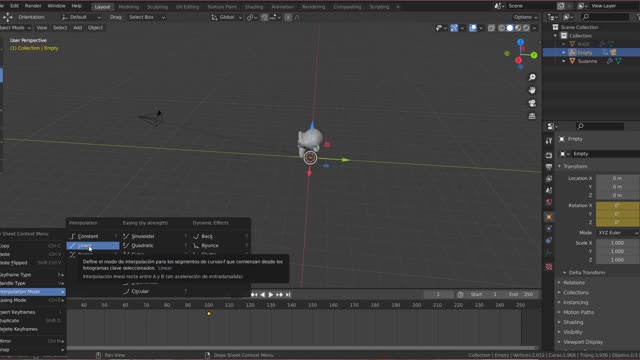Switch to rendered viewport shading
The width and height of the screenshot is (640, 360).
click(x=526, y=28)
